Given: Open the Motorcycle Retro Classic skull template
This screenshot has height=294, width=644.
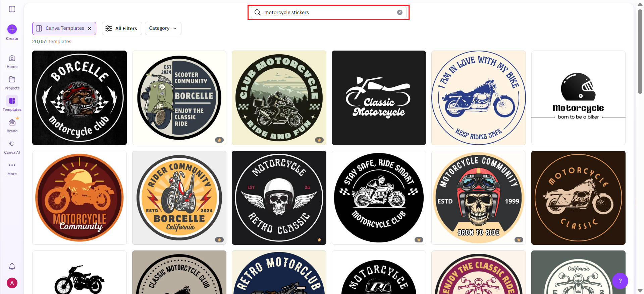Looking at the screenshot, I should pos(279,198).
